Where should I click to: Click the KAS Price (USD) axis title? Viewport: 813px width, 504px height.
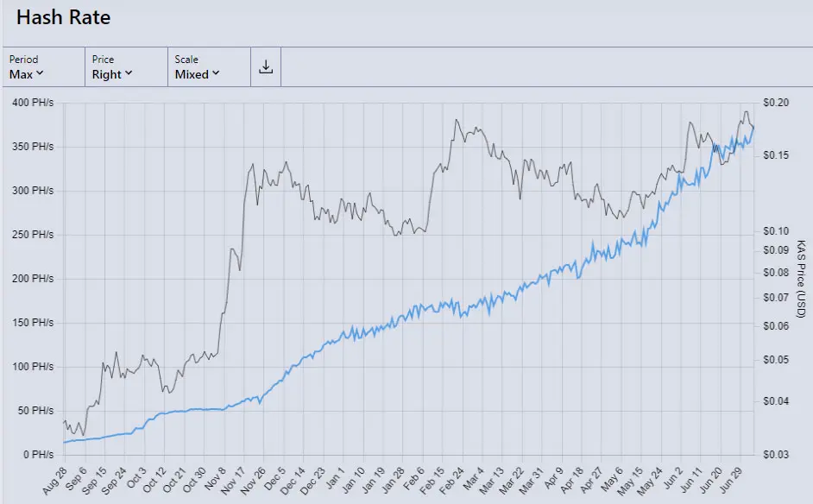(801, 279)
